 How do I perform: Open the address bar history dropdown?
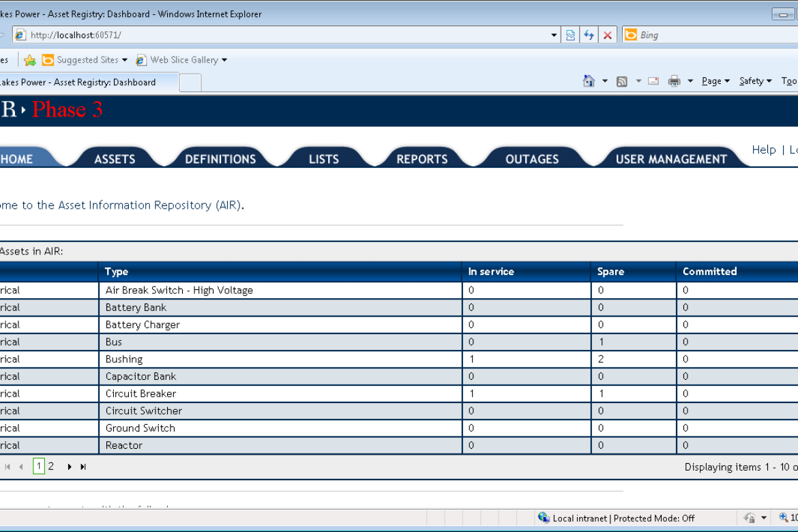(x=554, y=35)
